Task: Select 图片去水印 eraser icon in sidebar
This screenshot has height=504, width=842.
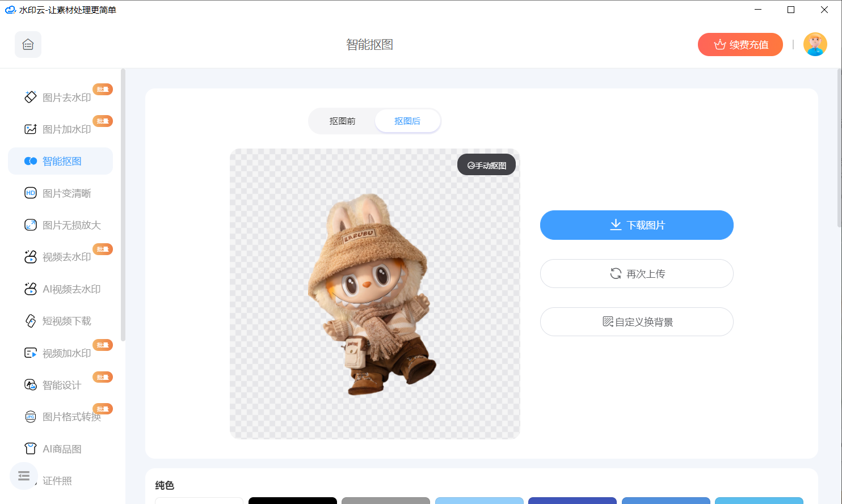Action: pyautogui.click(x=31, y=97)
